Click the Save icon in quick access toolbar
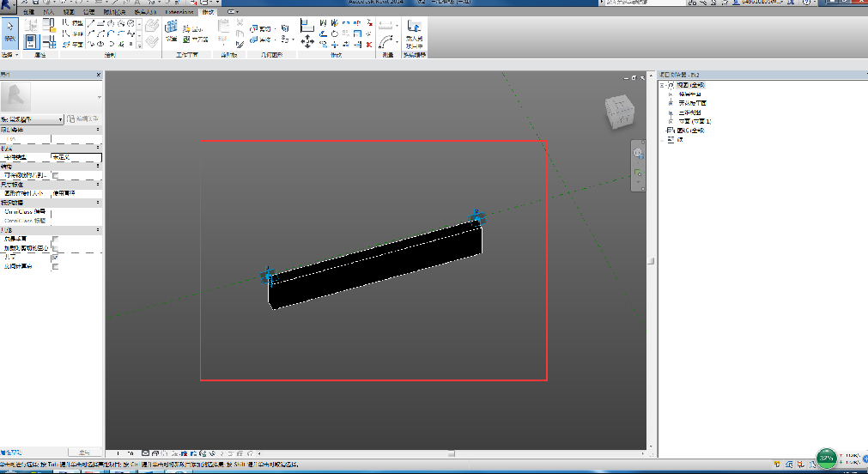 [x=35, y=3]
